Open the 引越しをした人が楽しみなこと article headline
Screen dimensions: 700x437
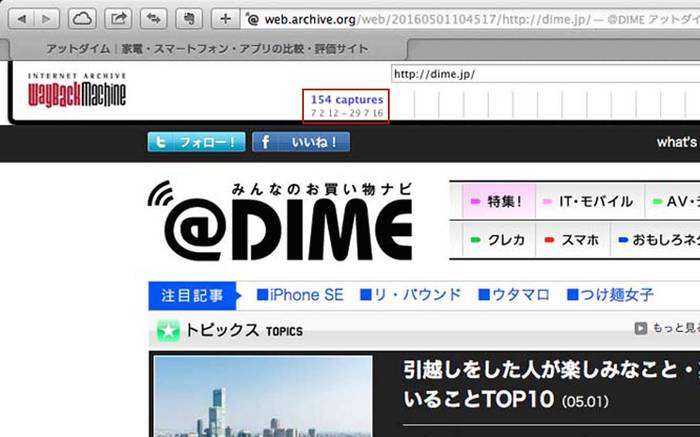551,385
